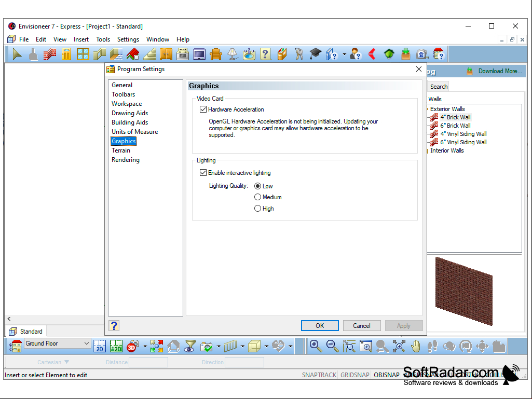Select High lighting quality

257,209
